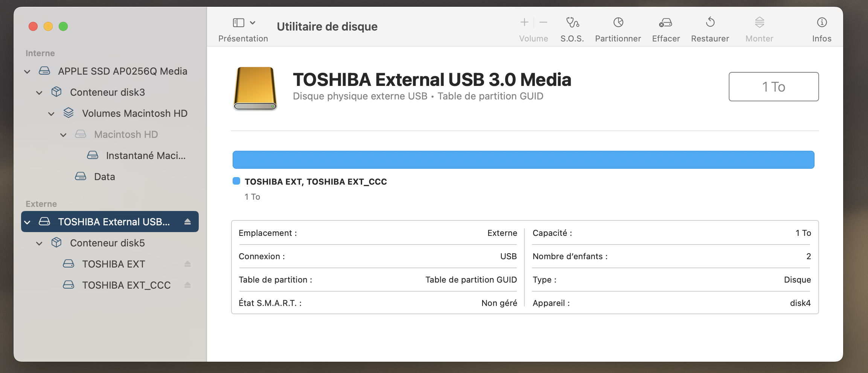Select the Conteneur disk5 container icon

tap(56, 243)
